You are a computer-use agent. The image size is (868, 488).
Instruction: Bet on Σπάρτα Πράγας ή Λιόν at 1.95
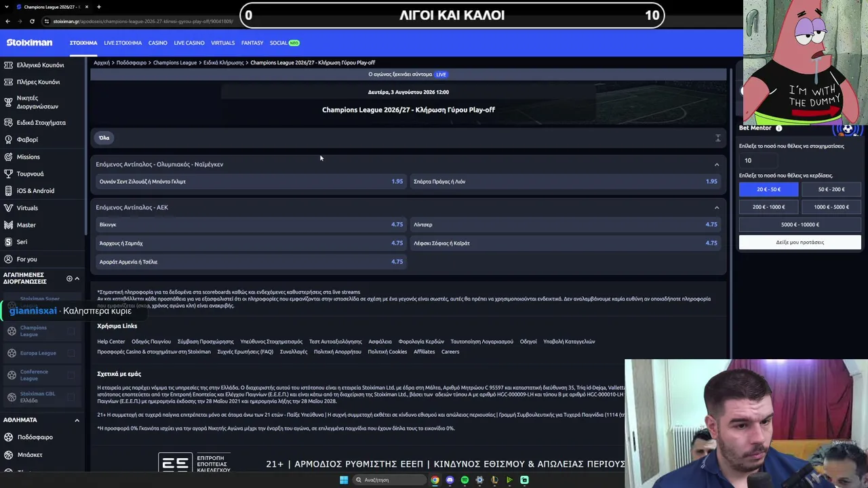point(566,182)
